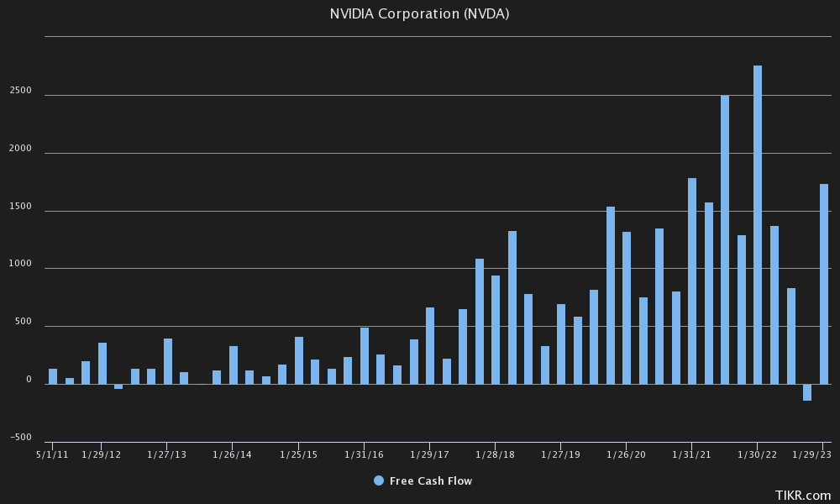This screenshot has width=840, height=504.
Task: Click the 1/30/22 x-axis label
Action: point(757,454)
